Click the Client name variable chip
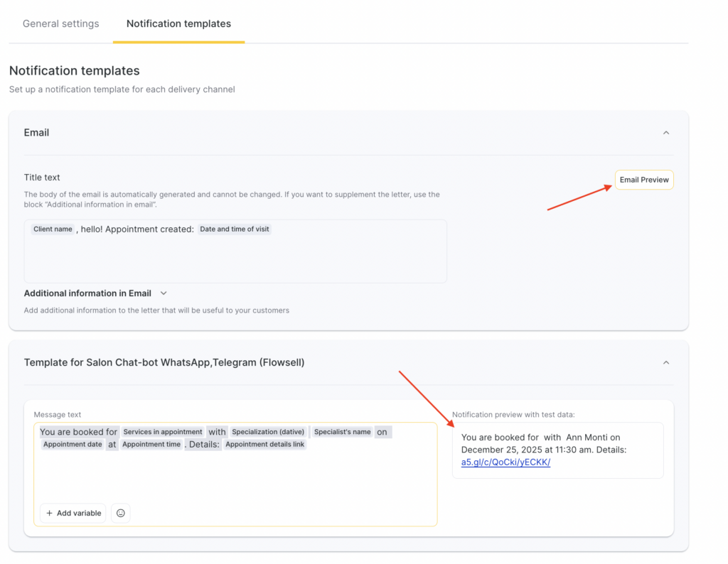This screenshot has width=728, height=564. [x=53, y=229]
